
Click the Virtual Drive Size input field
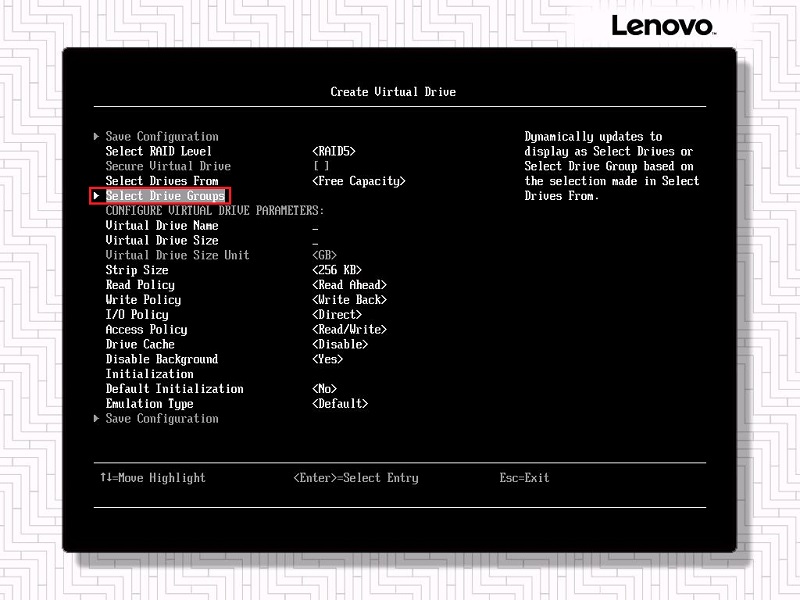click(316, 241)
